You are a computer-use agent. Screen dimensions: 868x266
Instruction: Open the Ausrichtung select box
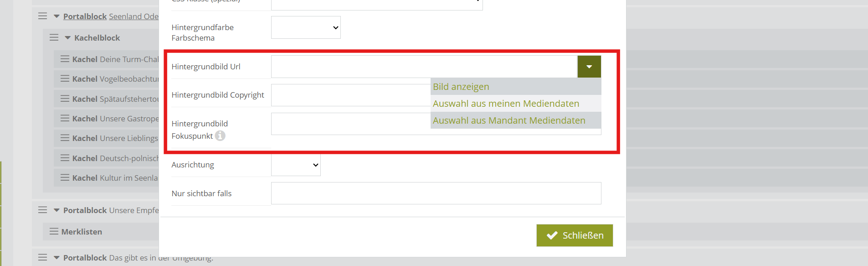(x=296, y=165)
